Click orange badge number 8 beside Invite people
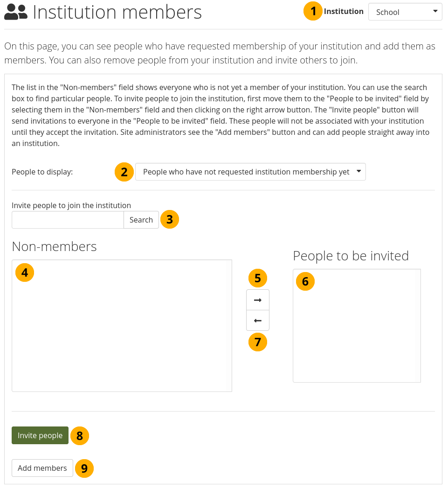448x489 pixels. tap(80, 436)
